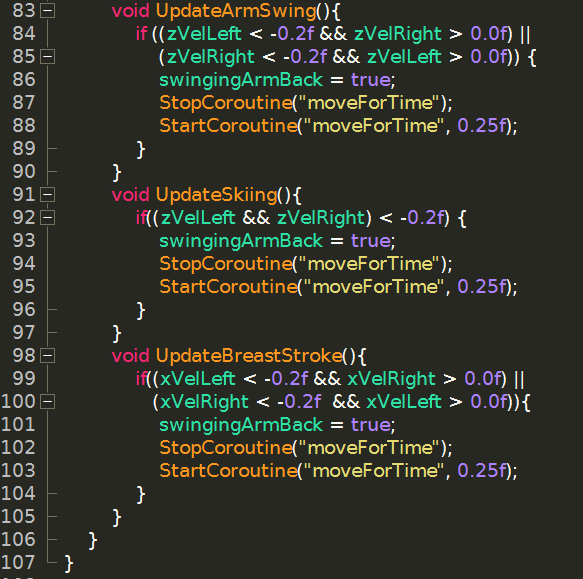Click the void keyword on line 91

tap(131, 195)
